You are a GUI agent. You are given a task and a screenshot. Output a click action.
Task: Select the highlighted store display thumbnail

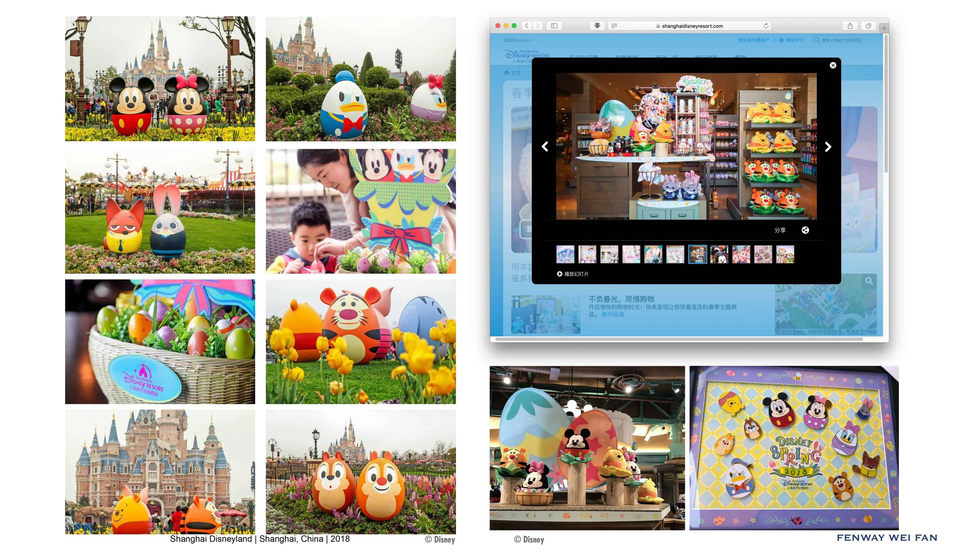[x=698, y=254]
